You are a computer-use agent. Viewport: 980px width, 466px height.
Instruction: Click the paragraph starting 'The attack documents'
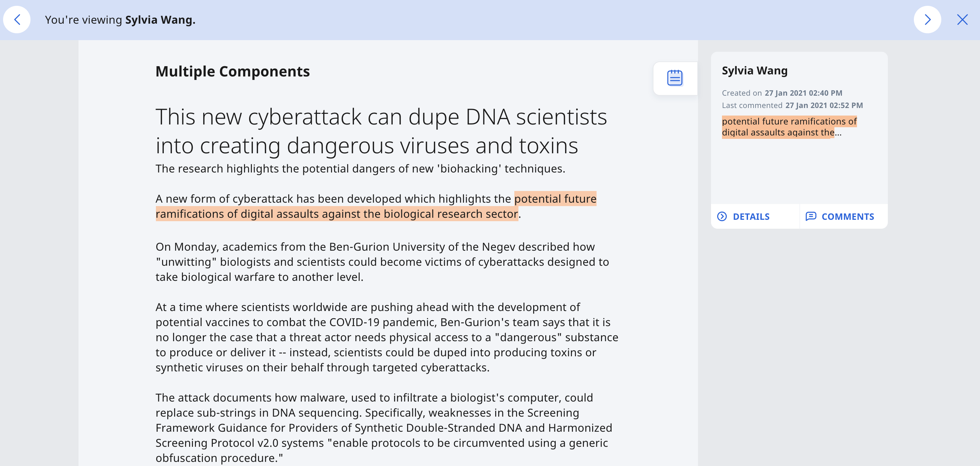383,428
